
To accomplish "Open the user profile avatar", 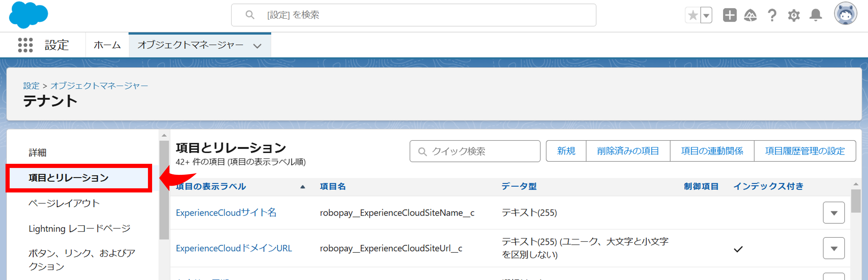I will (x=846, y=14).
